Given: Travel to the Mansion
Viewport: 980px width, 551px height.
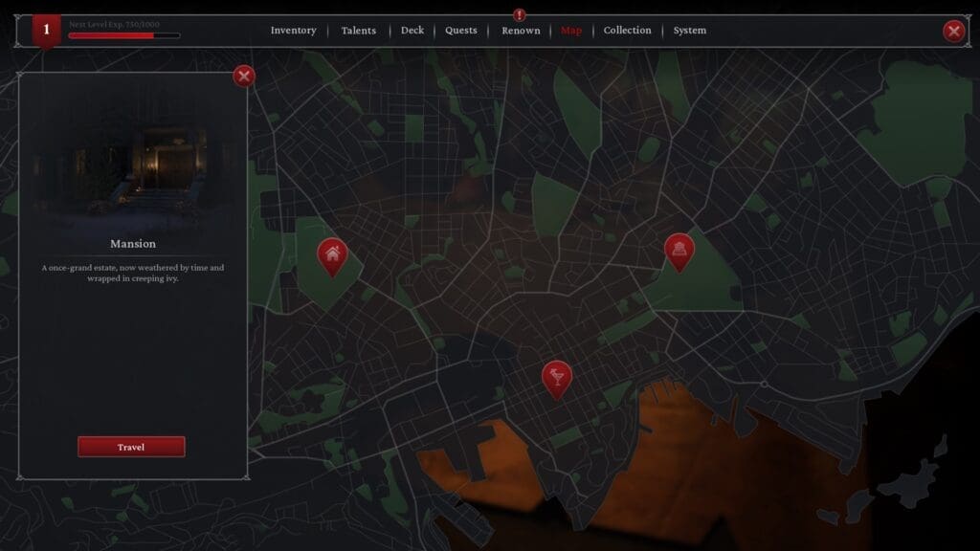Looking at the screenshot, I should 131,447.
